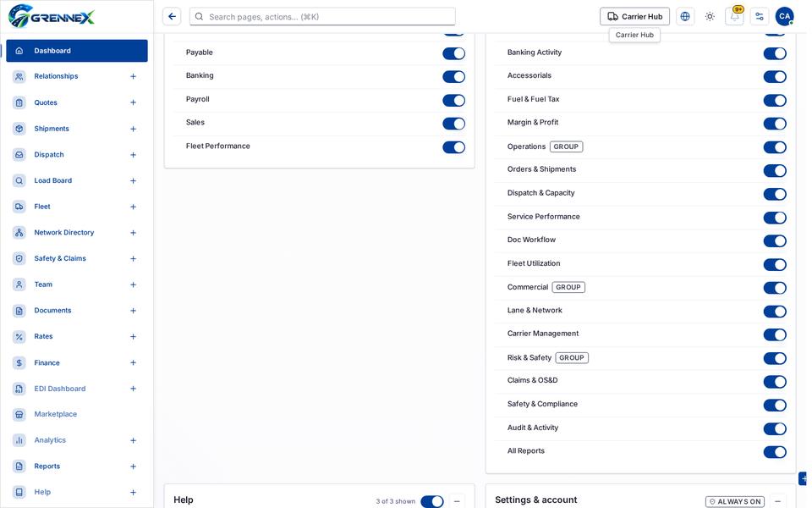This screenshot has height=508, width=812.
Task: Click the Rates percent icon
Action: tap(19, 336)
